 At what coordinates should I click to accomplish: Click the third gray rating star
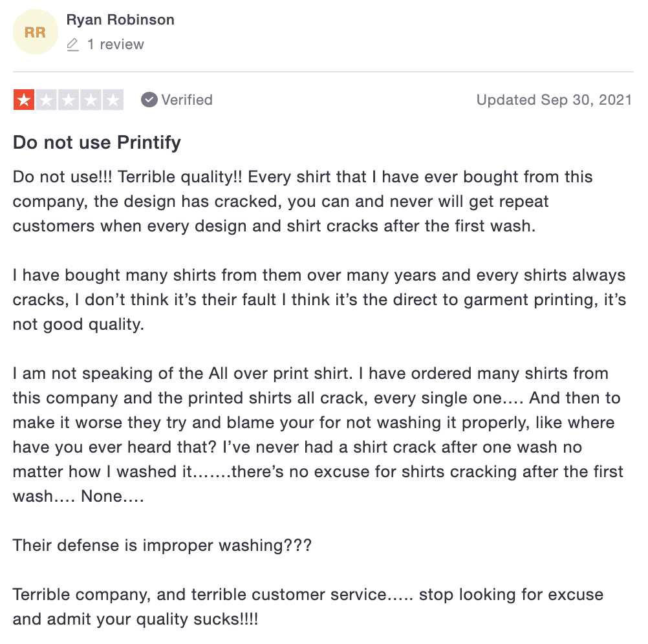69,100
